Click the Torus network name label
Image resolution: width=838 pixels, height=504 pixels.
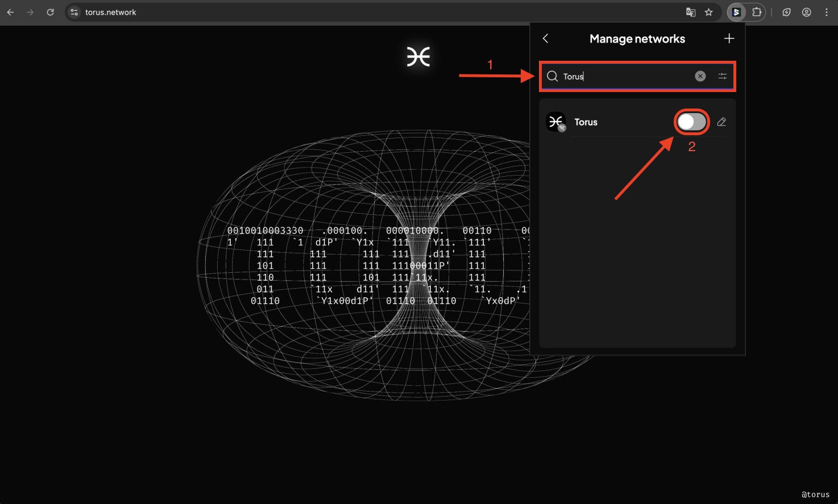pyautogui.click(x=586, y=122)
